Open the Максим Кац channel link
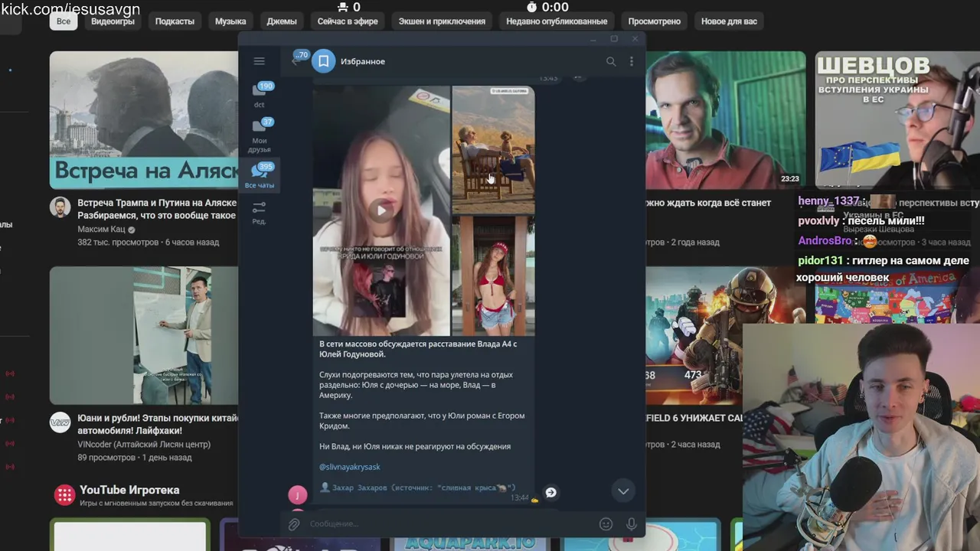This screenshot has width=980, height=551. (x=101, y=230)
